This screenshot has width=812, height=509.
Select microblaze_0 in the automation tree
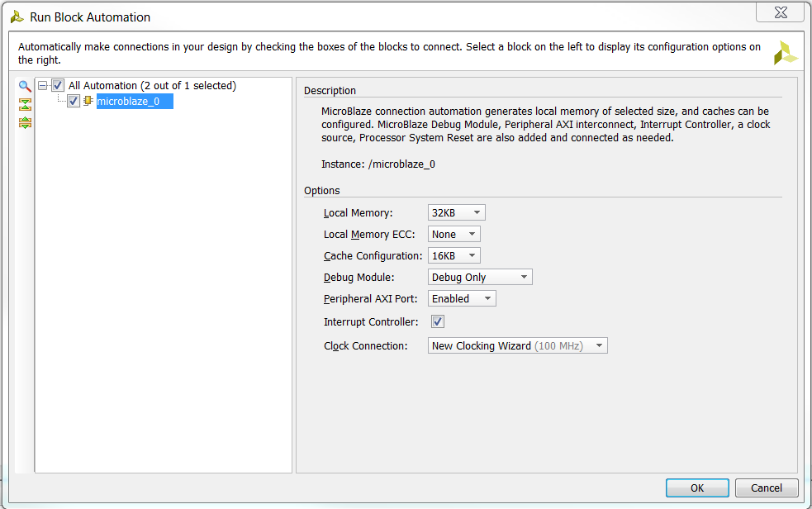pos(135,101)
